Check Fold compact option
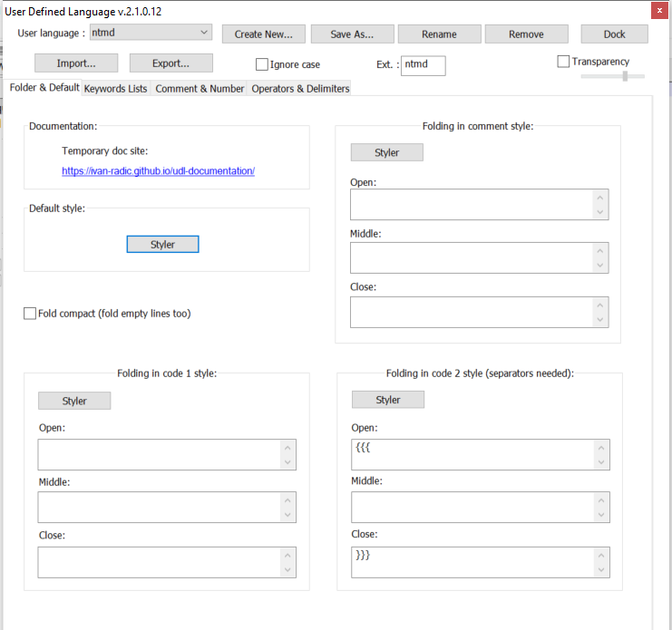Image resolution: width=672 pixels, height=630 pixels. click(x=30, y=314)
